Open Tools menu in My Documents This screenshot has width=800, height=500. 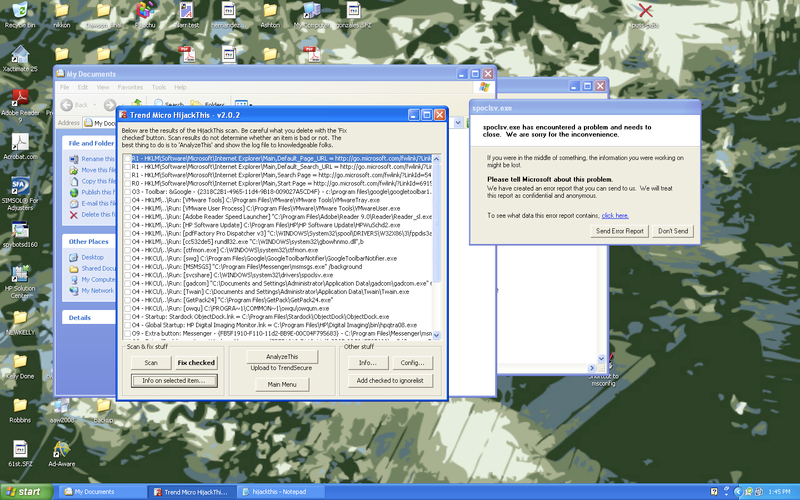click(159, 87)
